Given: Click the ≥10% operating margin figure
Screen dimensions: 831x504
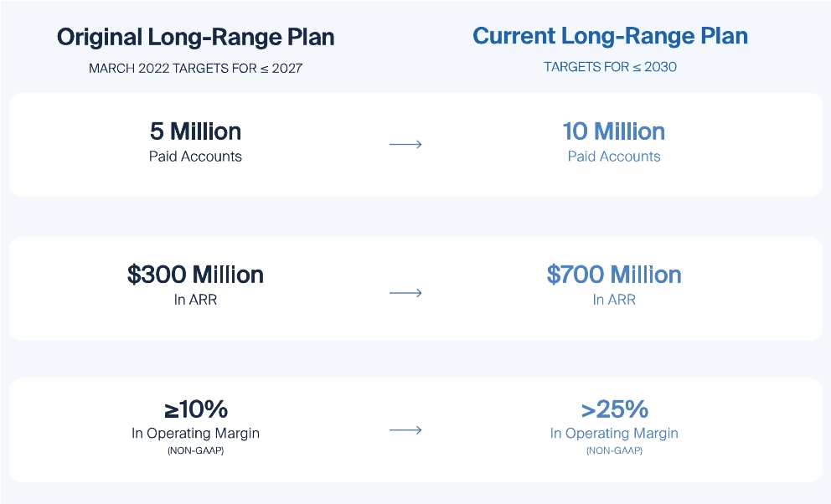Looking at the screenshot, I should click(x=195, y=409).
